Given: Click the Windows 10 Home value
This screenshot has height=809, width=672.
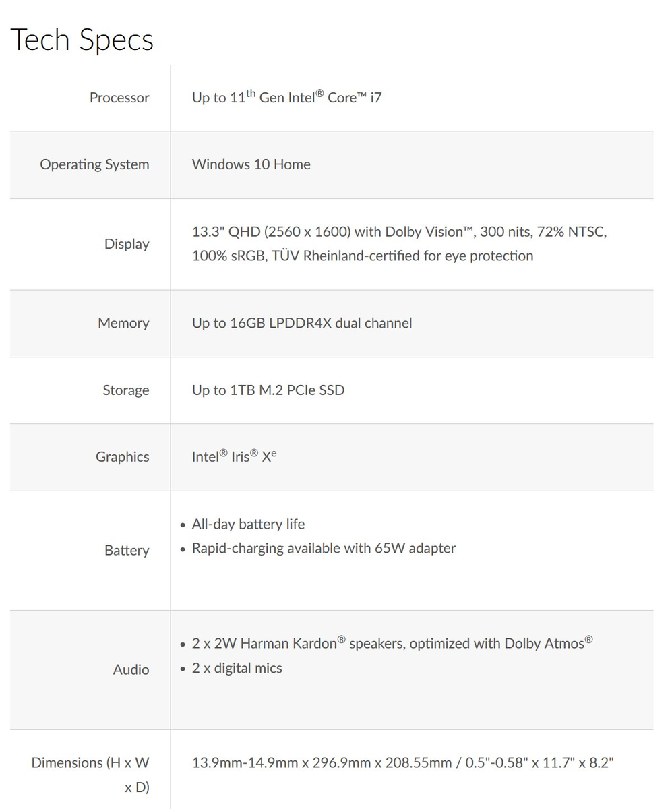Looking at the screenshot, I should click(x=251, y=164).
